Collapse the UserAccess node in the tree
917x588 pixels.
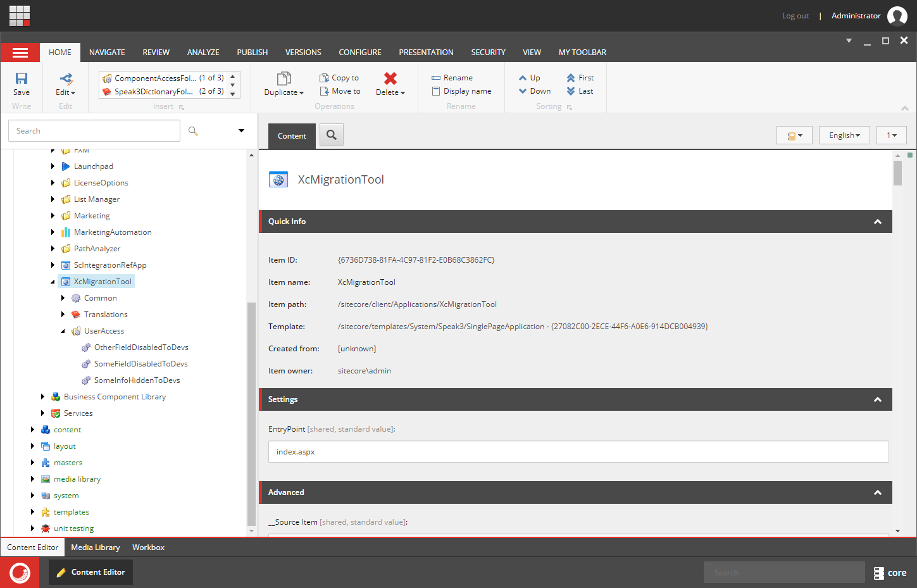pyautogui.click(x=63, y=330)
